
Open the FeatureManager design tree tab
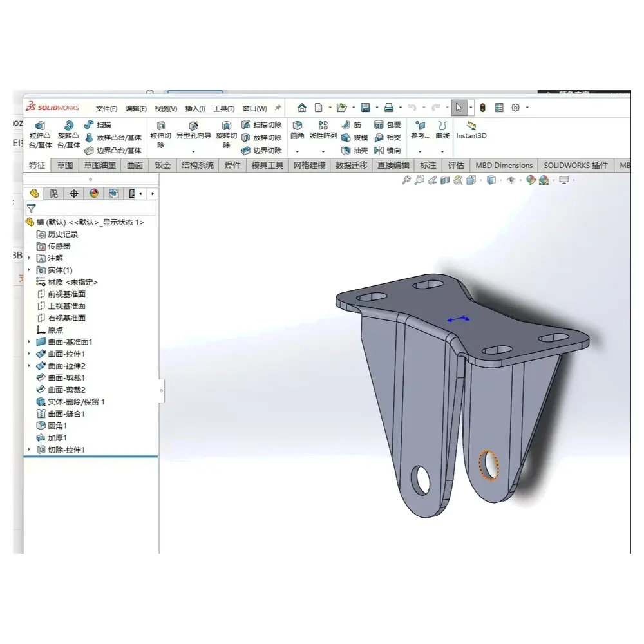34,193
